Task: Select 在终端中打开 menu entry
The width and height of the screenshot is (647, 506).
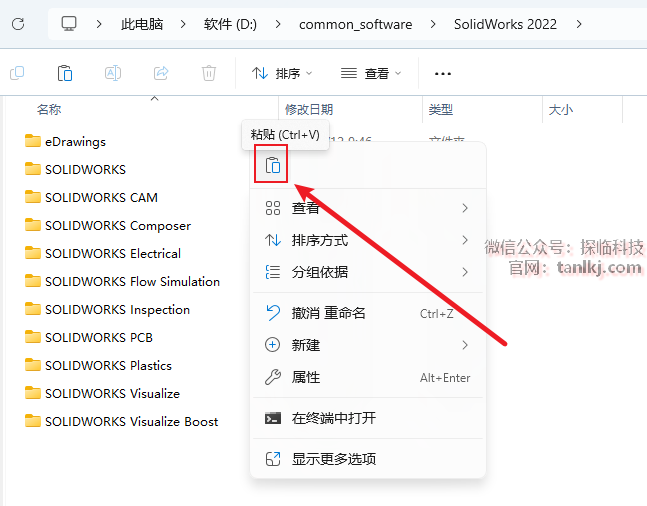Action: [368, 418]
